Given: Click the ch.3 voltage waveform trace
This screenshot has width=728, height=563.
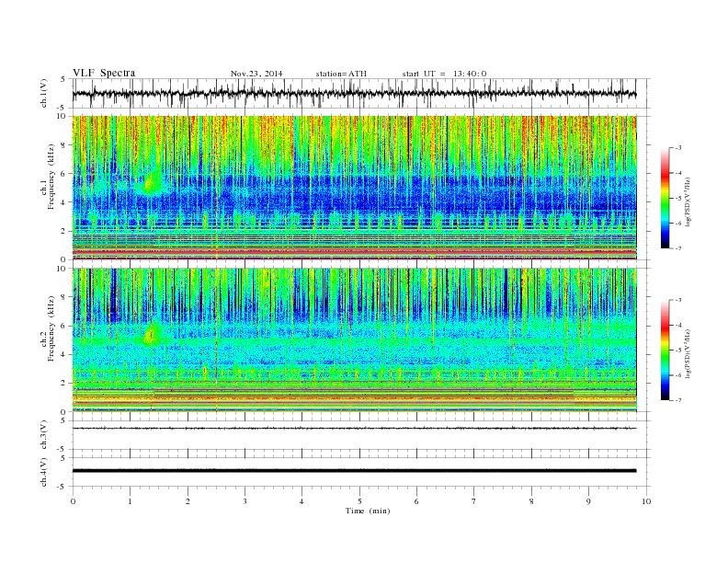Looking at the screenshot, I should 354,428.
